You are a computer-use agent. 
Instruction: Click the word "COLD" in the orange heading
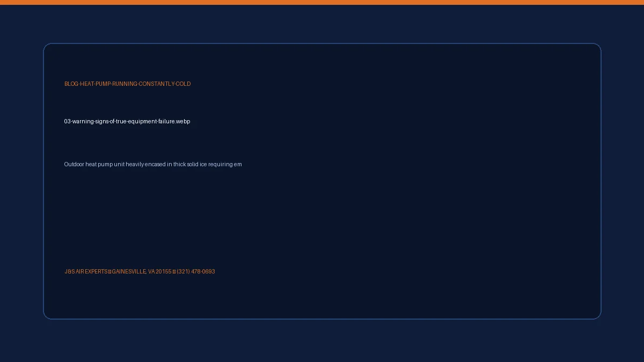(x=184, y=84)
